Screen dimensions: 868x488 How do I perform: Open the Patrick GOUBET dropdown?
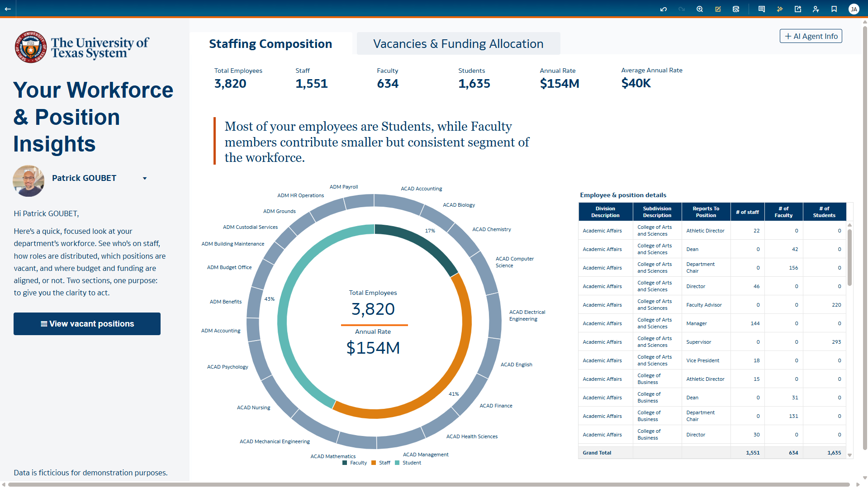click(x=144, y=178)
